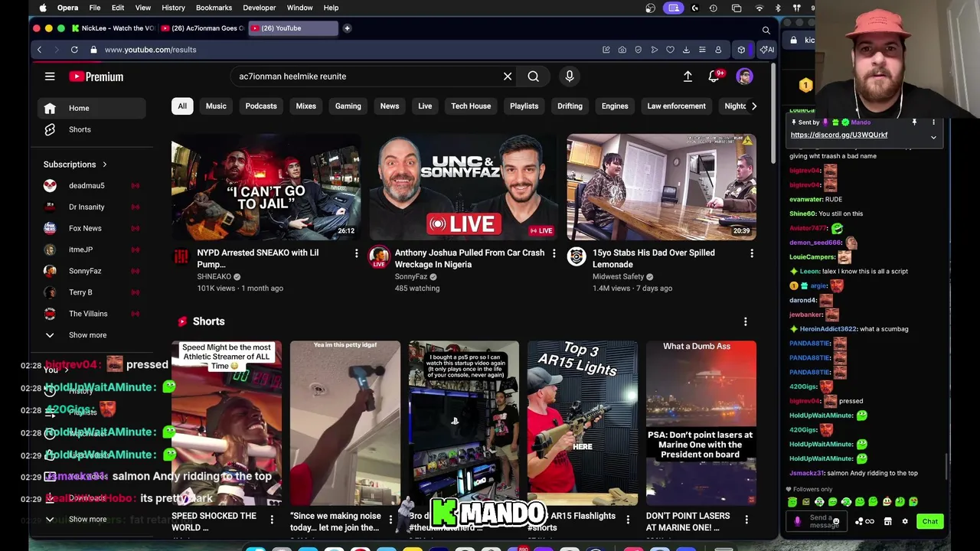980x551 pixels.
Task: Open the YouTube account avatar menu
Action: pyautogui.click(x=744, y=77)
